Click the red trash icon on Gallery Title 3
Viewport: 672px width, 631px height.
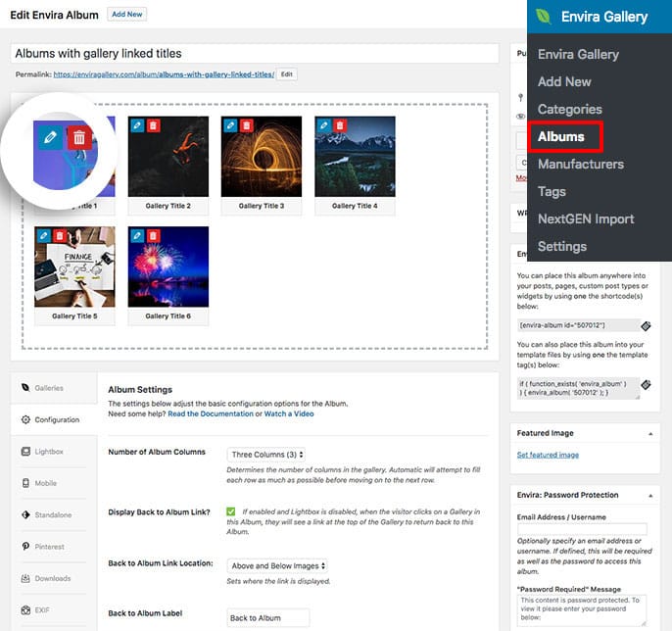point(246,125)
